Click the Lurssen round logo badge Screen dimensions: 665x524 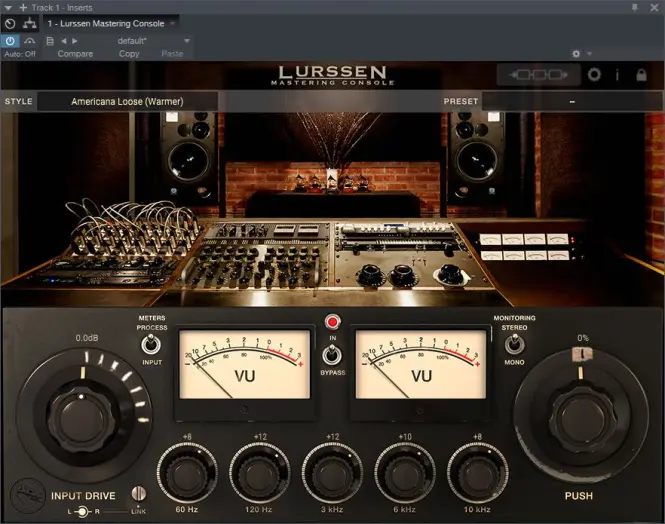[x=28, y=496]
